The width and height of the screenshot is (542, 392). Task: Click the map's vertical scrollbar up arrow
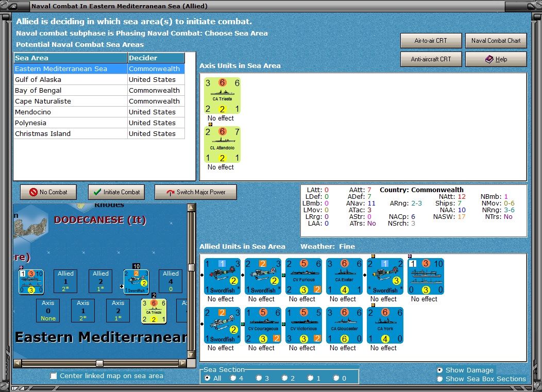point(191,208)
